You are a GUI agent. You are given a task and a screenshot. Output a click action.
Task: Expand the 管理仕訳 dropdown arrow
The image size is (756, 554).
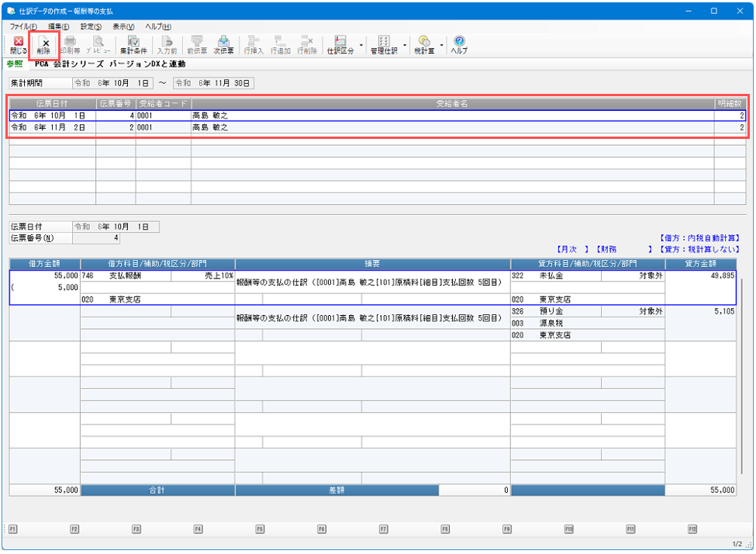point(405,45)
